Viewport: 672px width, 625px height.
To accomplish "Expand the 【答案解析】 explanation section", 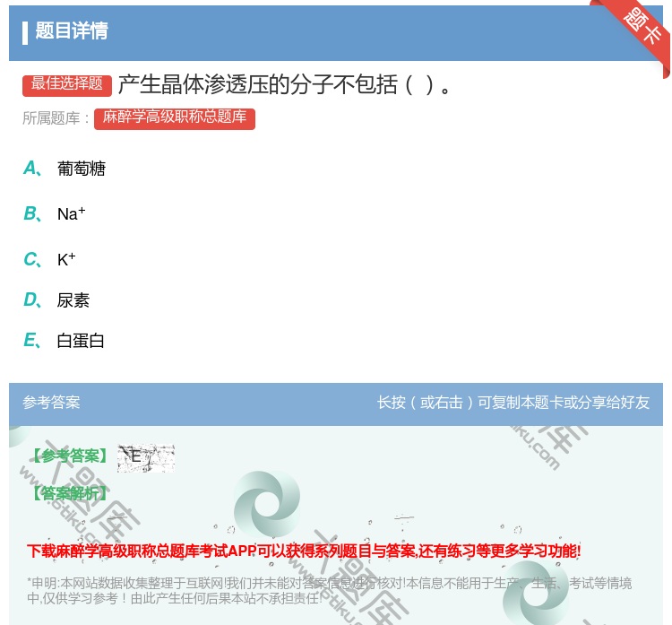I will (70, 493).
